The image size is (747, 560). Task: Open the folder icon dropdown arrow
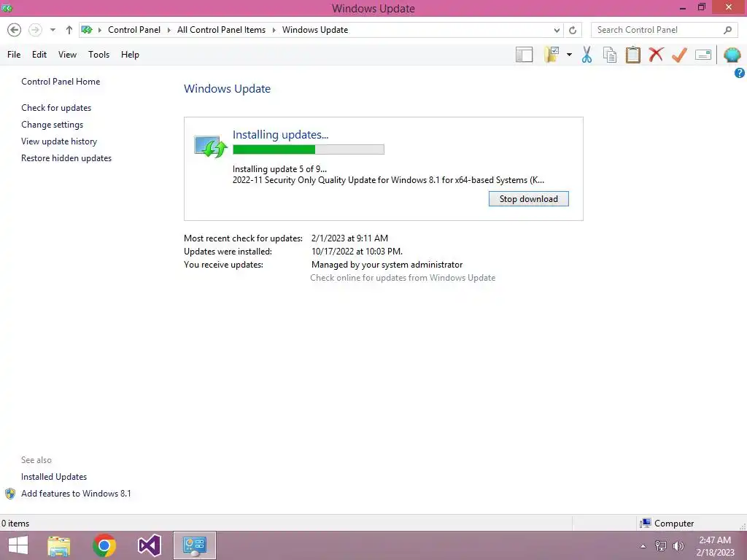pos(569,55)
